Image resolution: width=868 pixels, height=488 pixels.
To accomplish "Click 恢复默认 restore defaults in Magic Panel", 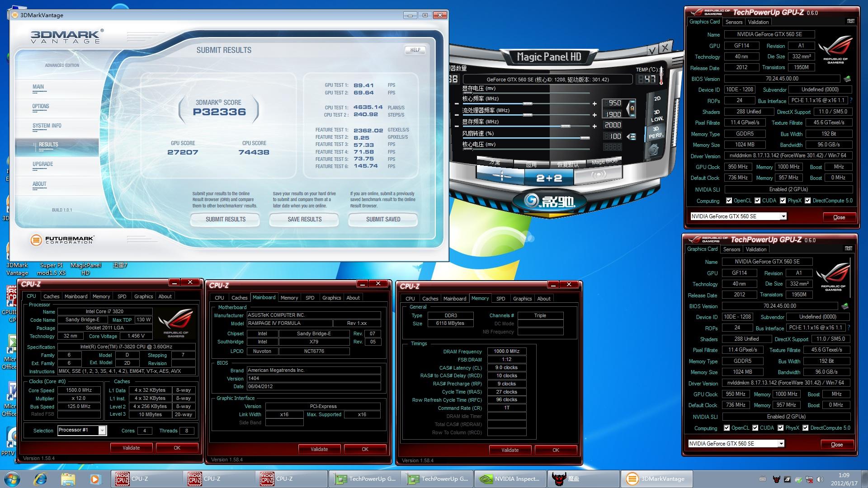I will (x=568, y=165).
